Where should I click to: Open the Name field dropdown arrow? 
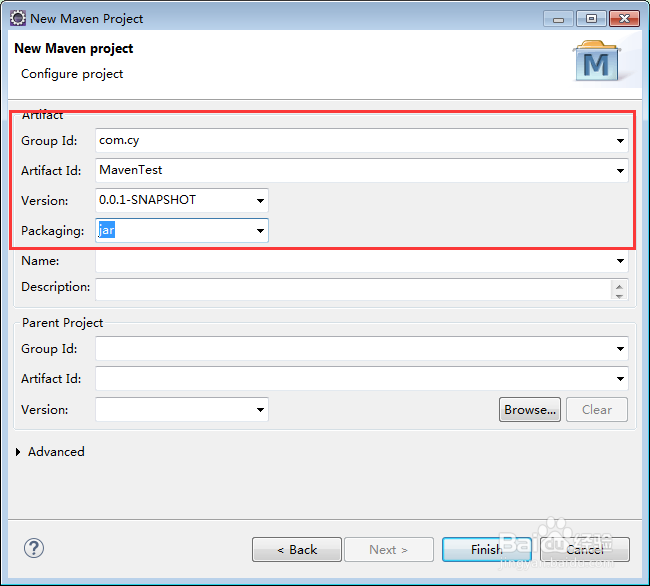click(x=620, y=261)
